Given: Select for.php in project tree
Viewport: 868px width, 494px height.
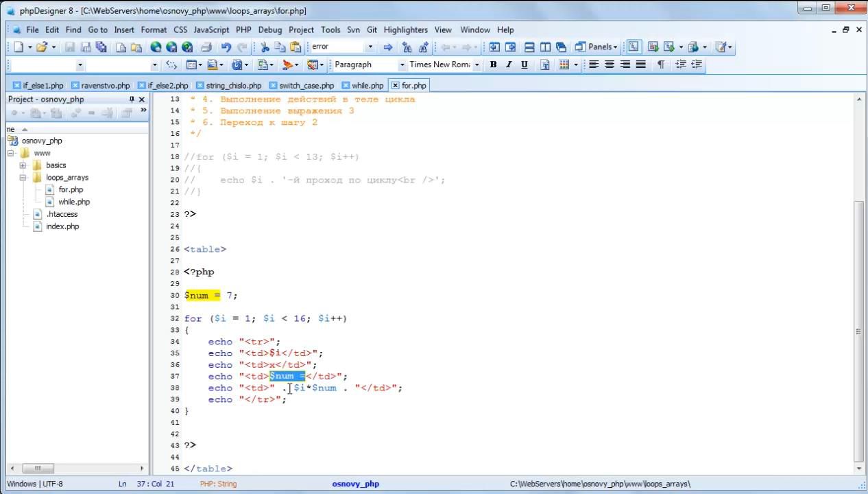Looking at the screenshot, I should pyautogui.click(x=71, y=190).
